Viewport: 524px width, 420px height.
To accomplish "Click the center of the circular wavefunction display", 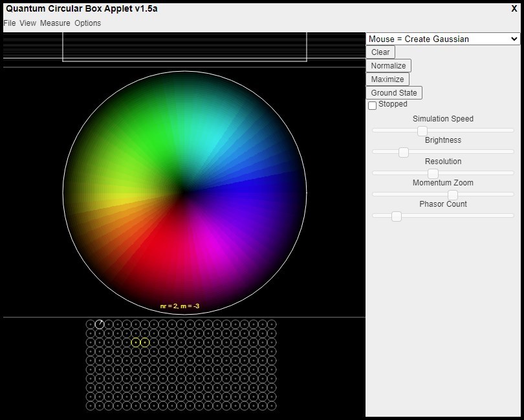I will (x=185, y=193).
